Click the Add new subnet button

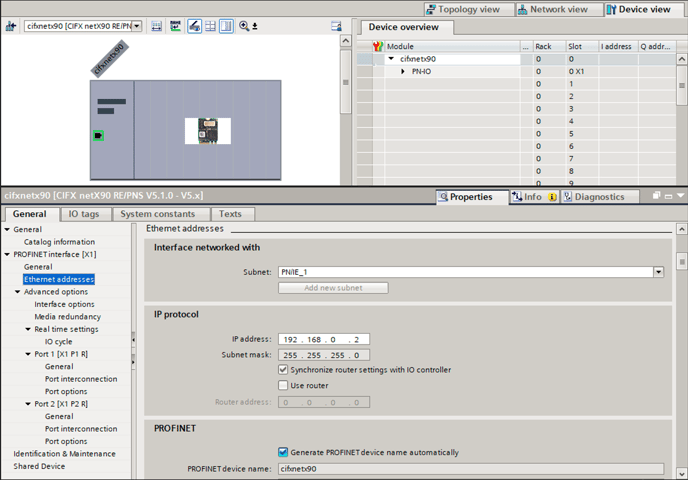pos(333,288)
